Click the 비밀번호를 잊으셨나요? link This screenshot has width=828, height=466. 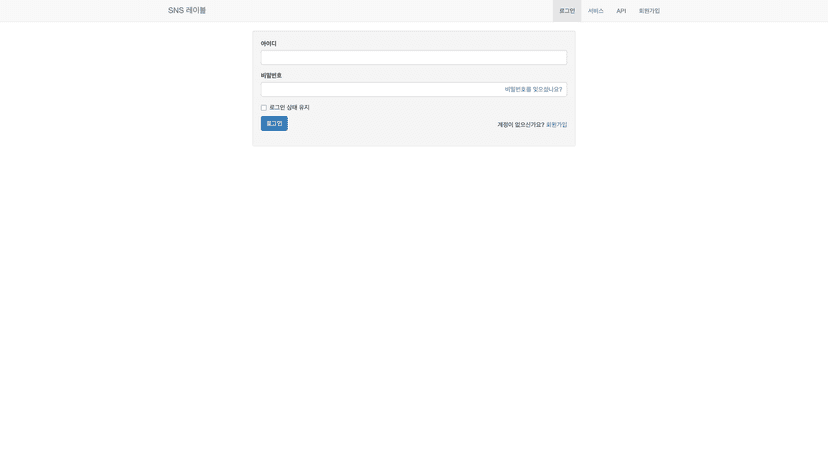pyautogui.click(x=533, y=90)
